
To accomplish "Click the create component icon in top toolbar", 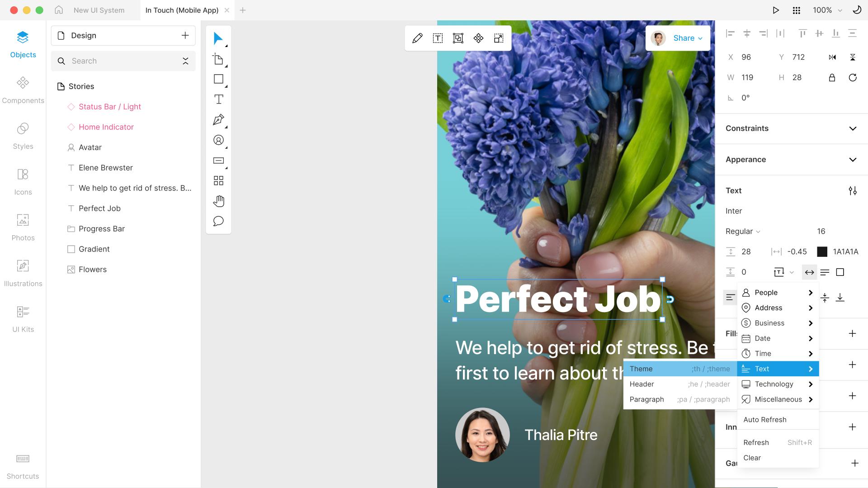I will [x=478, y=38].
